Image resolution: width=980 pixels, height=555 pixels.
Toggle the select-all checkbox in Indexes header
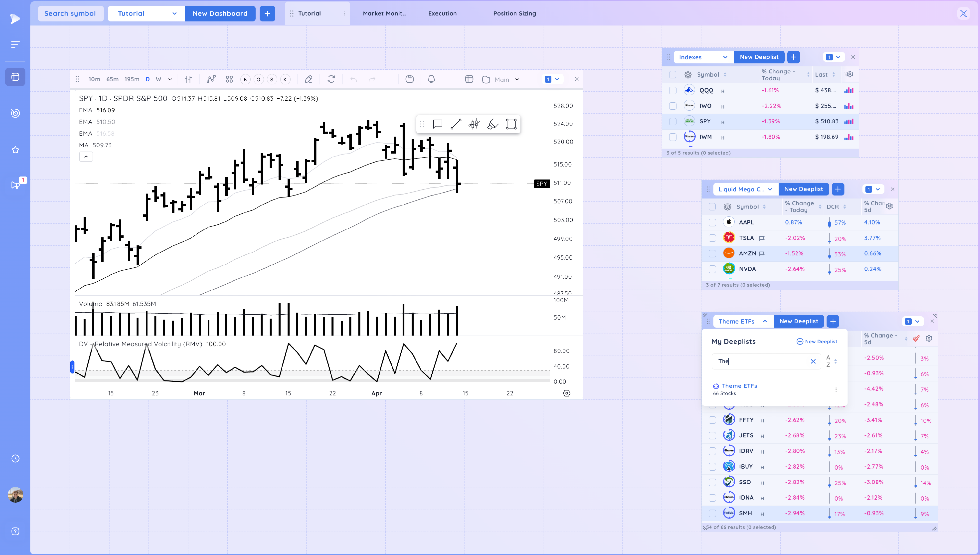tap(673, 75)
